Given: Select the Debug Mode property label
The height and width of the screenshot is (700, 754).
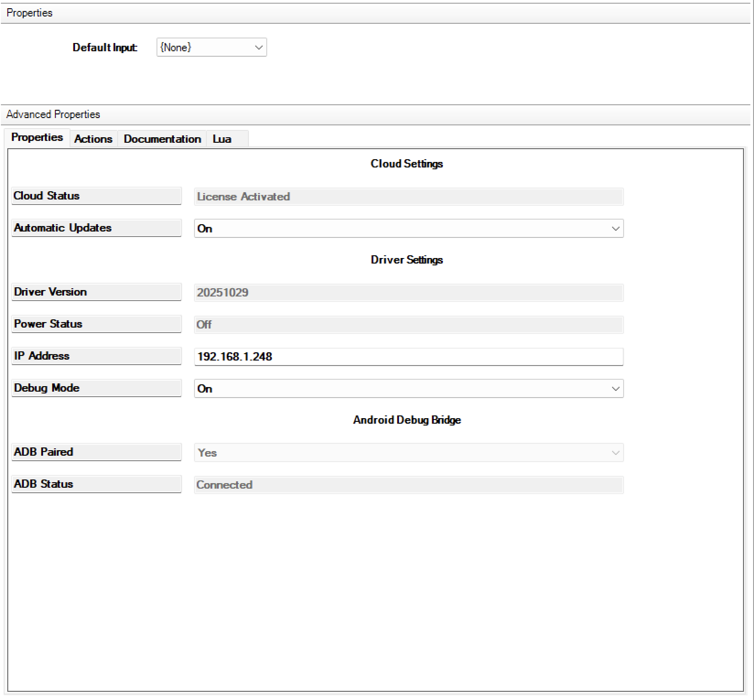Looking at the screenshot, I should (x=96, y=388).
